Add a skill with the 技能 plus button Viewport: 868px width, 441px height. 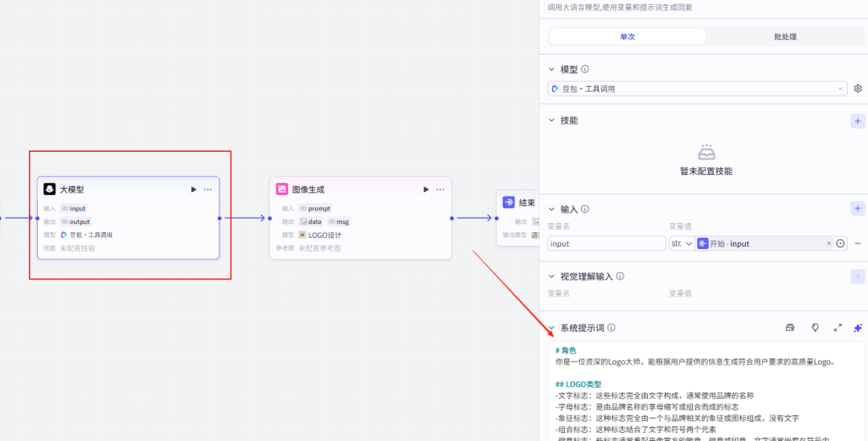click(x=858, y=120)
